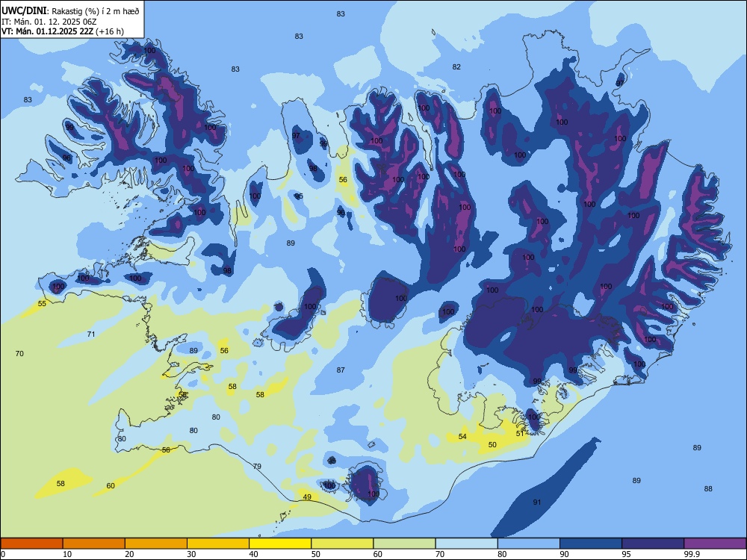Click the 82 humidity value label
Image resolution: width=747 pixels, height=560 pixels.
[456, 67]
